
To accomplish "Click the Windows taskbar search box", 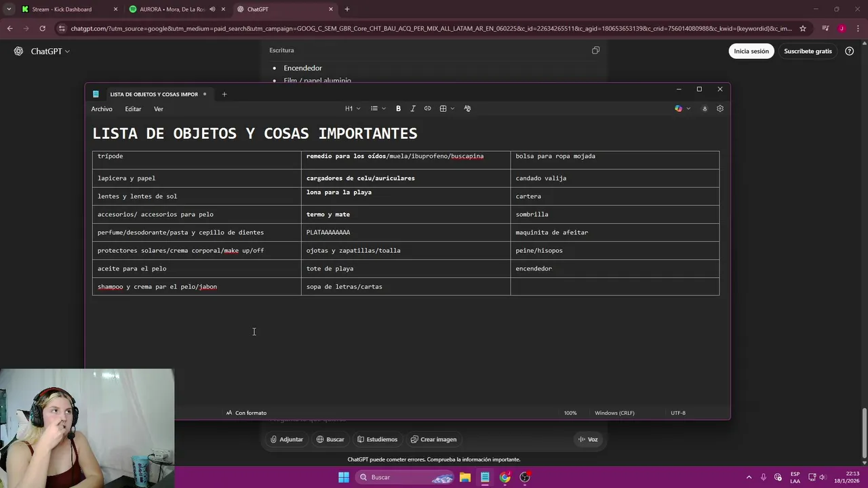I will 406,477.
